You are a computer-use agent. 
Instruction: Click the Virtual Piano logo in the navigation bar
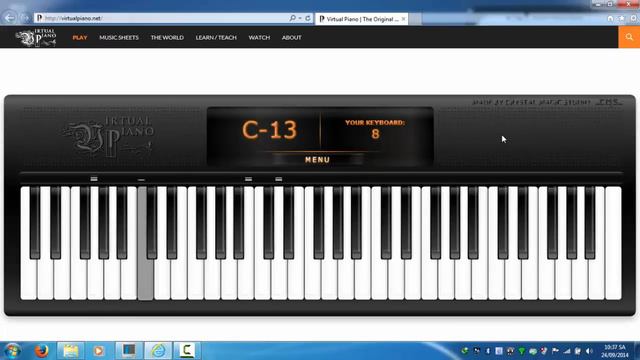36,38
